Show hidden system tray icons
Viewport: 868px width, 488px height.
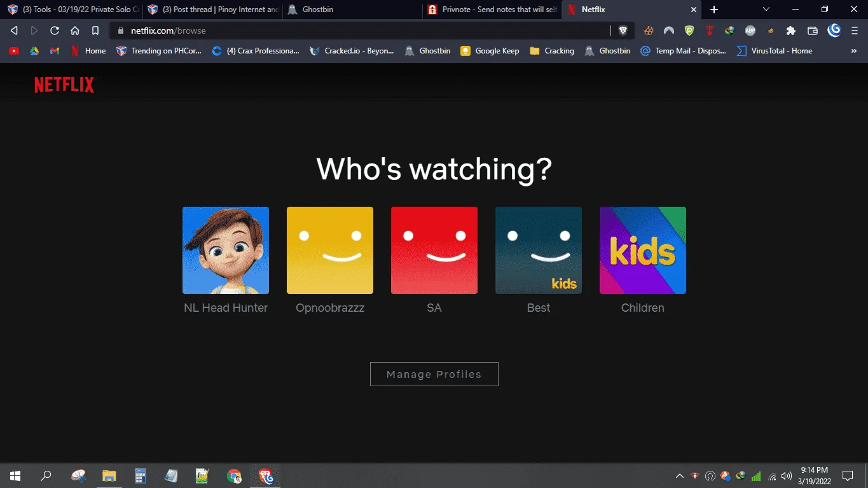point(680,476)
